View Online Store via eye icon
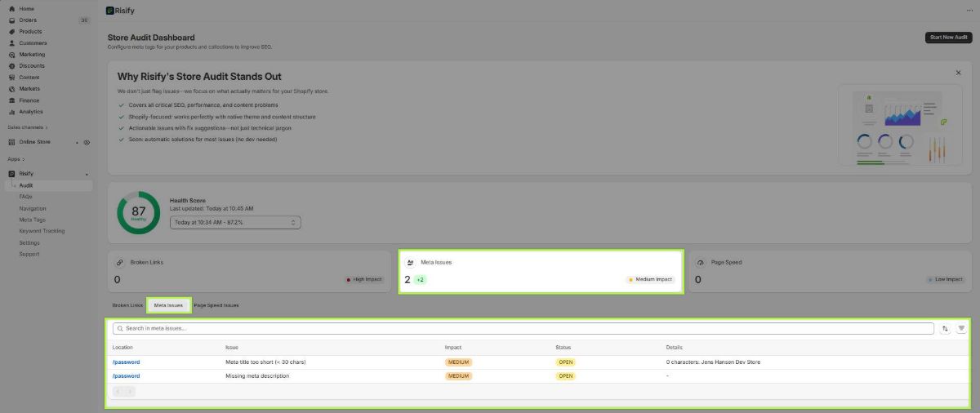The image size is (980, 413). (87, 142)
